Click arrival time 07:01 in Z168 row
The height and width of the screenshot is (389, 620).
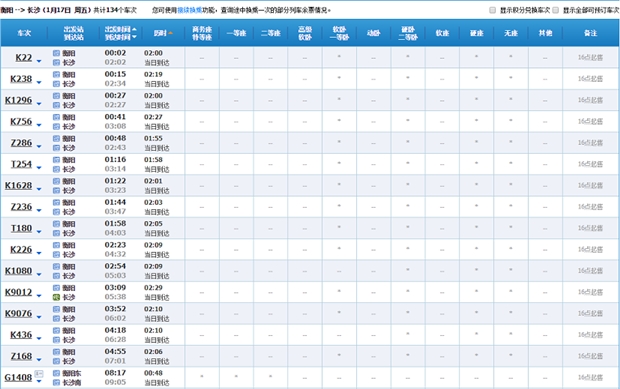coord(115,361)
